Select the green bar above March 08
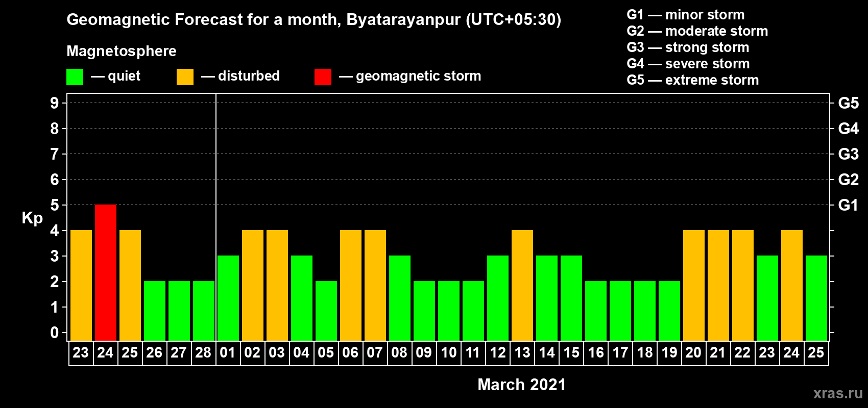This screenshot has width=868, height=408. [400, 298]
